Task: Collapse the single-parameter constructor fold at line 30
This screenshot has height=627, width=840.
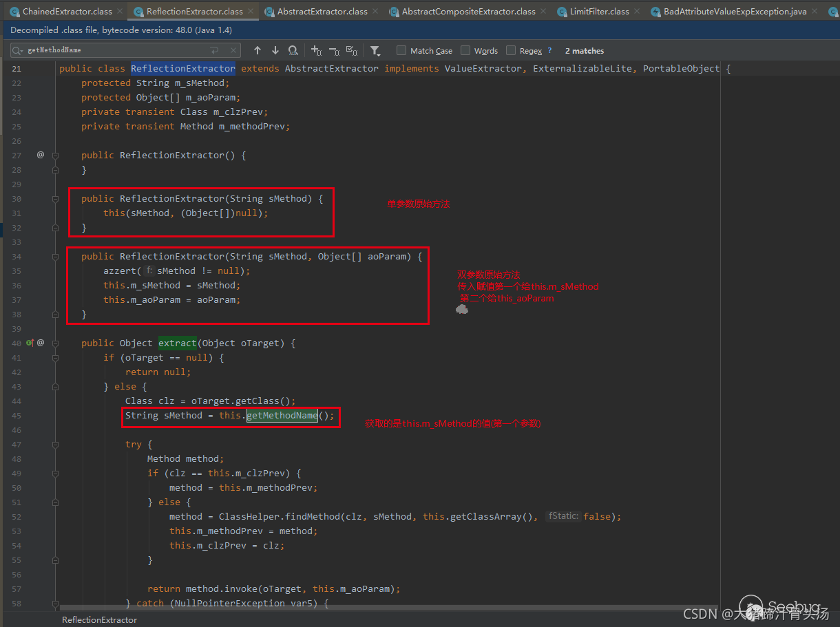Action: click(x=55, y=199)
